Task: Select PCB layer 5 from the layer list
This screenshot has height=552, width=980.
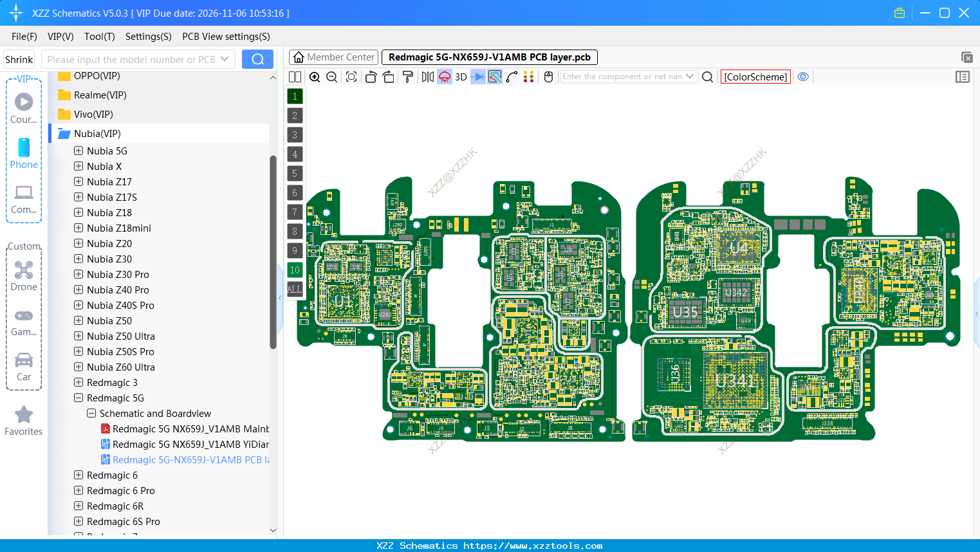Action: point(294,173)
